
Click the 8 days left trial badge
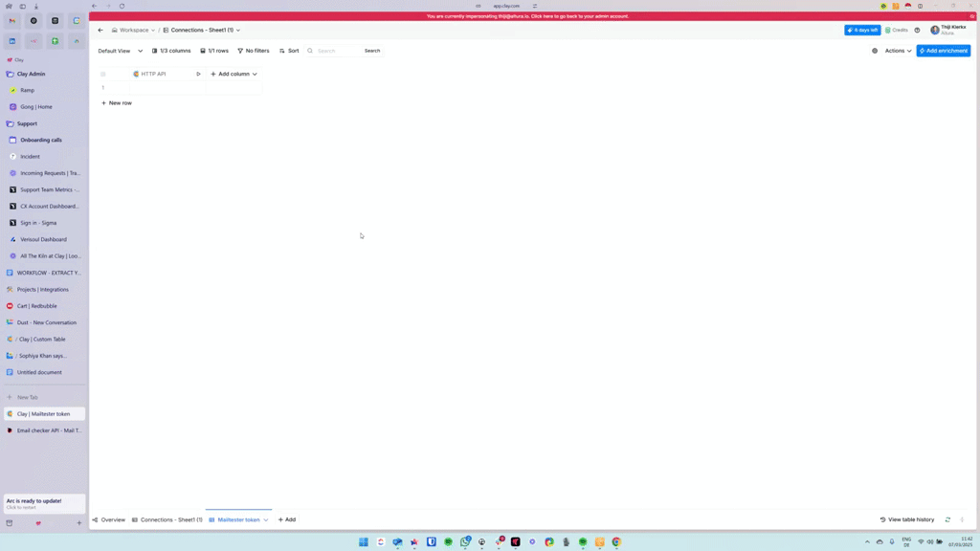[x=861, y=30]
